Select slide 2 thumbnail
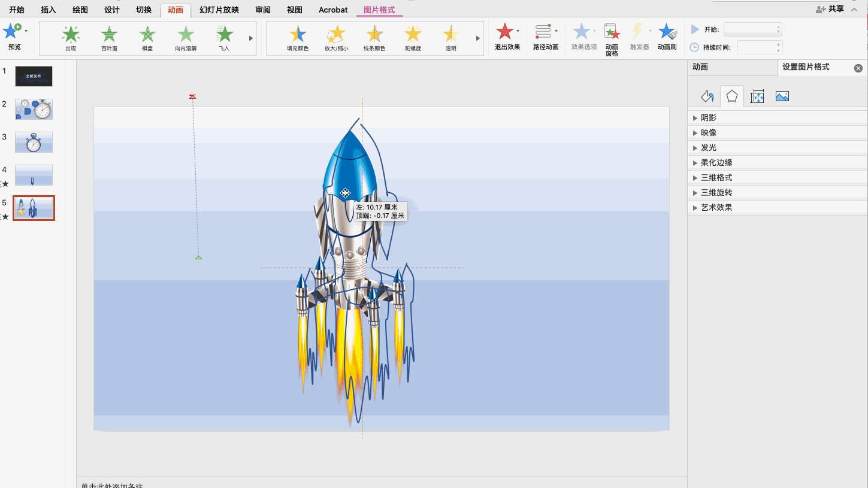Viewport: 868px width, 488px height. pos(34,109)
